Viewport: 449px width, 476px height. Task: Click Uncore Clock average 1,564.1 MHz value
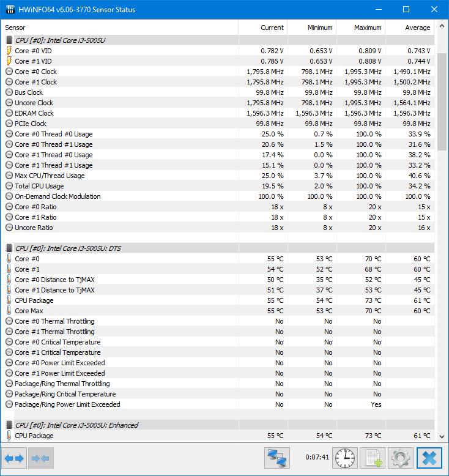pyautogui.click(x=412, y=103)
